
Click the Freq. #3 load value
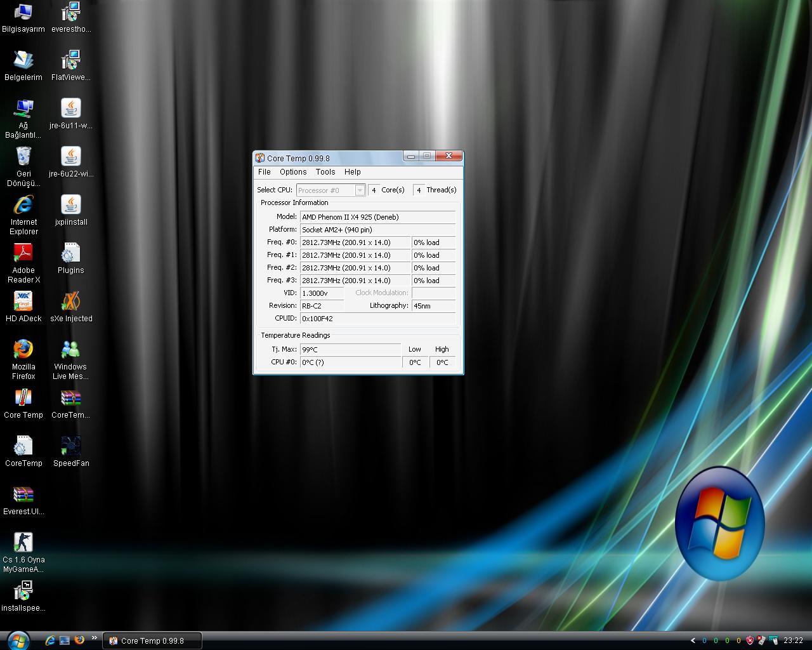[434, 281]
